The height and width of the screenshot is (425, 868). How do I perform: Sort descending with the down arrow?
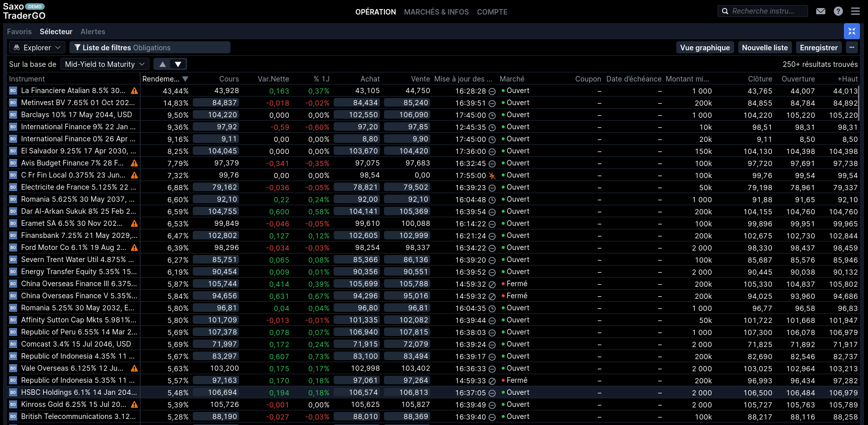(x=178, y=64)
